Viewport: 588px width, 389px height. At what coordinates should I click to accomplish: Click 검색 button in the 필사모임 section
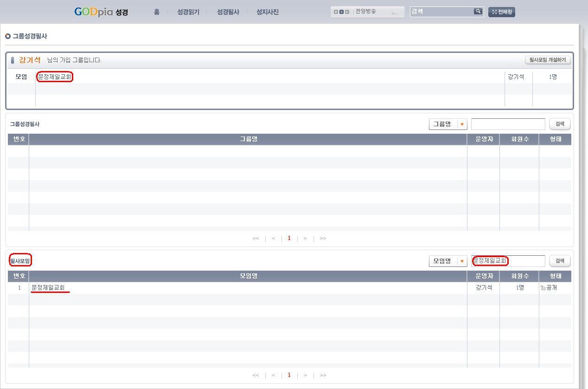click(x=560, y=261)
